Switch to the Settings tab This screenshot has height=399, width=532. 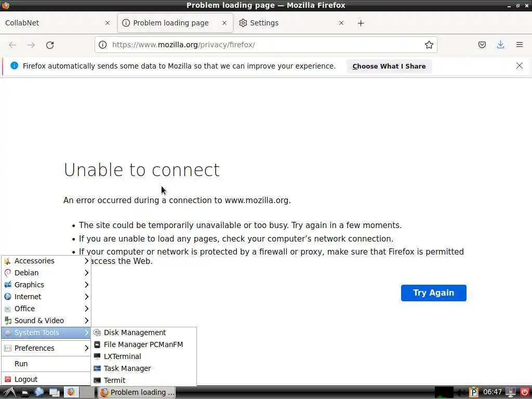pos(292,23)
